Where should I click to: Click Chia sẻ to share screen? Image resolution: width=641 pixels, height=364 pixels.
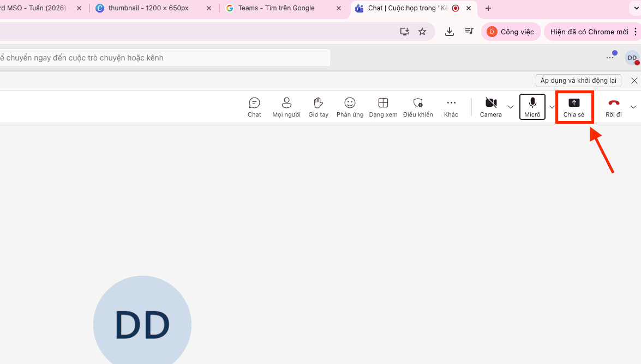point(574,107)
